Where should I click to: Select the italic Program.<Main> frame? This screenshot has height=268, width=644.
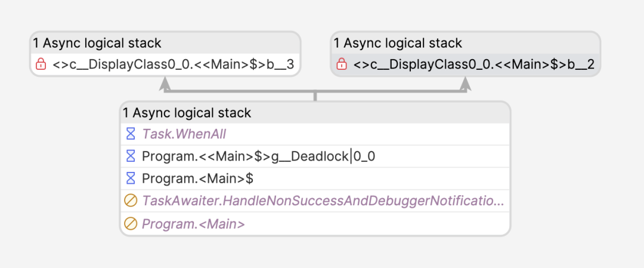[x=315, y=224]
